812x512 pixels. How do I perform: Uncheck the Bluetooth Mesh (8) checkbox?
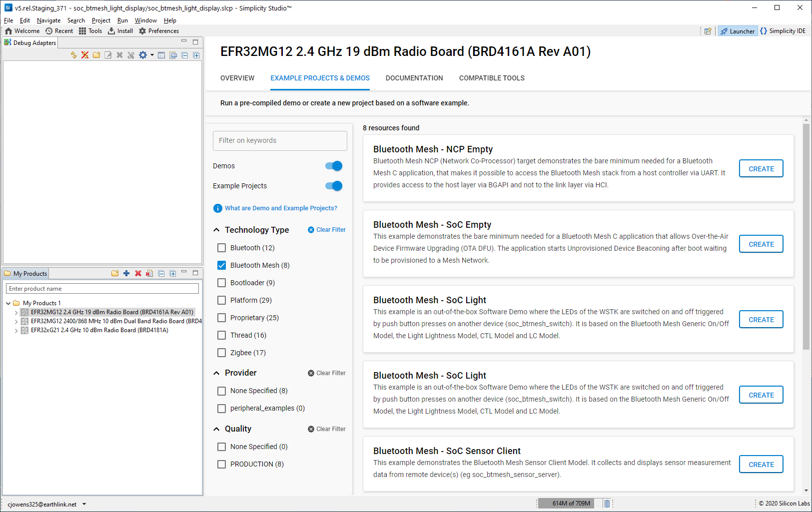tap(222, 265)
